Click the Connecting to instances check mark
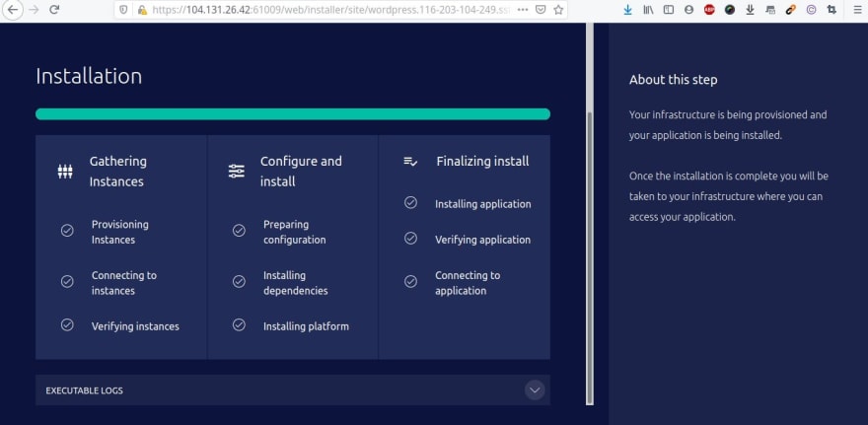 67,282
